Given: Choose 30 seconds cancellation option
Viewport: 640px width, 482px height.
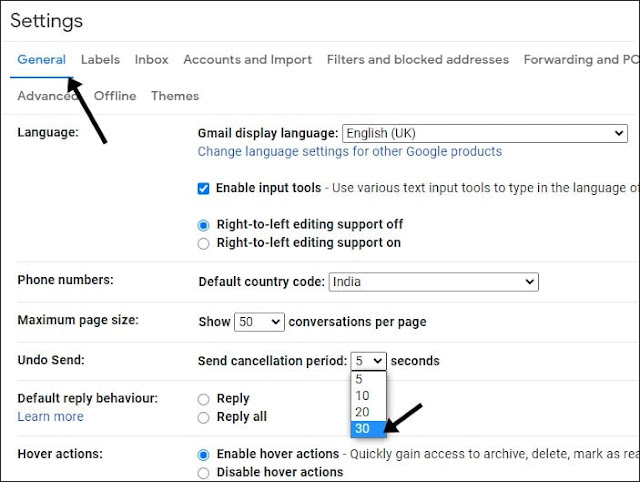Looking at the screenshot, I should point(368,429).
